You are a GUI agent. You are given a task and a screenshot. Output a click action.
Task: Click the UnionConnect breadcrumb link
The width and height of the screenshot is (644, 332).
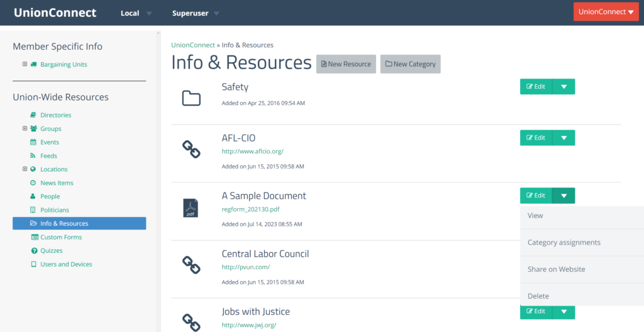pyautogui.click(x=193, y=45)
